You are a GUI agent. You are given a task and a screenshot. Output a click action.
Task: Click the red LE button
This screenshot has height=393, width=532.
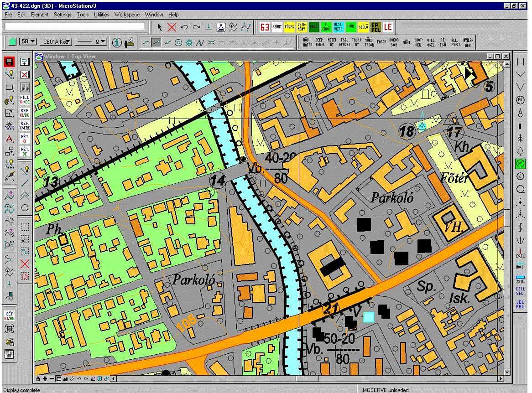point(387,27)
